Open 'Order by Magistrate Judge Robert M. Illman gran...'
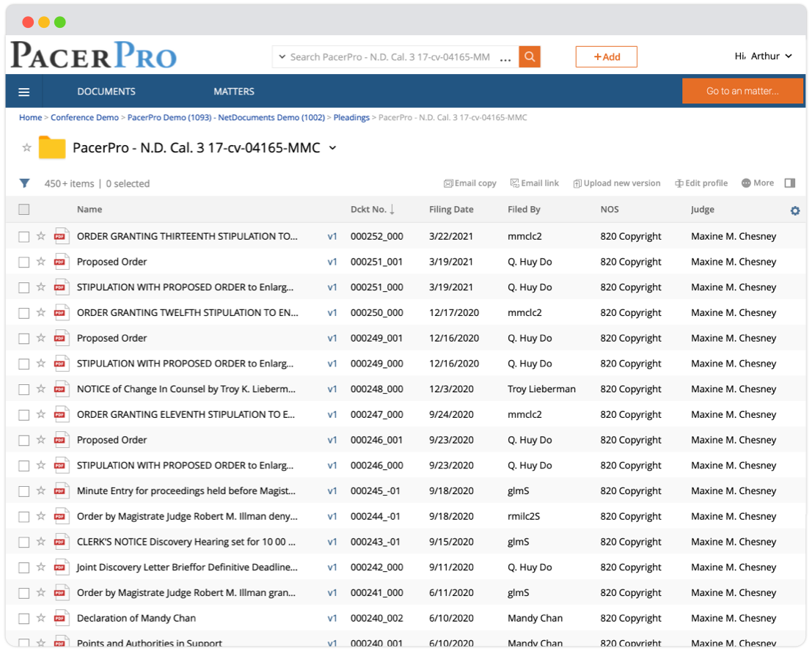This screenshot has height=651, width=812. (186, 593)
